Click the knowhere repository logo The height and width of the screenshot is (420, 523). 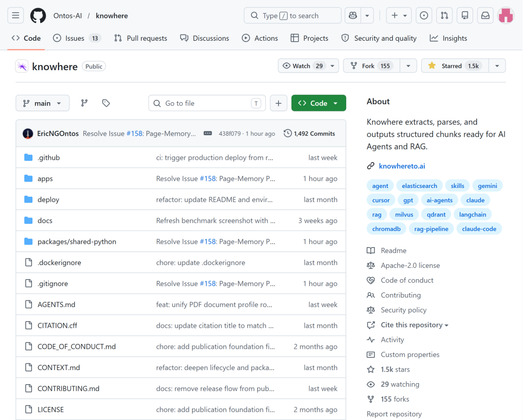pyautogui.click(x=22, y=66)
